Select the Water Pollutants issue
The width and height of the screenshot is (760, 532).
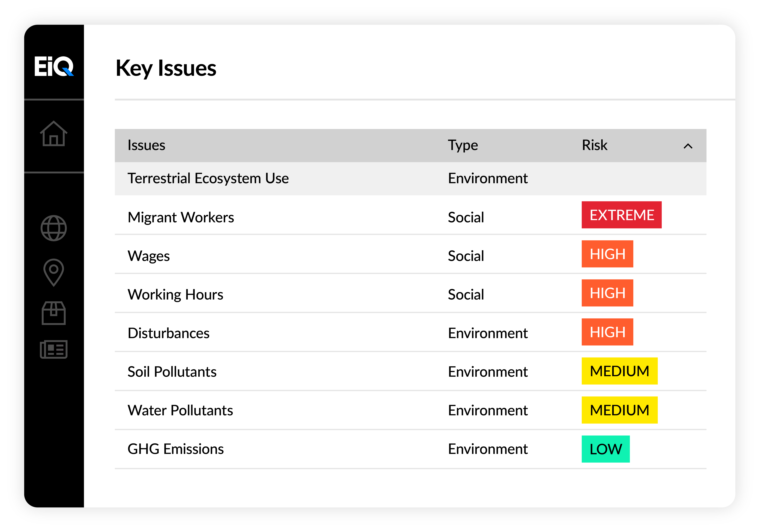click(x=180, y=411)
